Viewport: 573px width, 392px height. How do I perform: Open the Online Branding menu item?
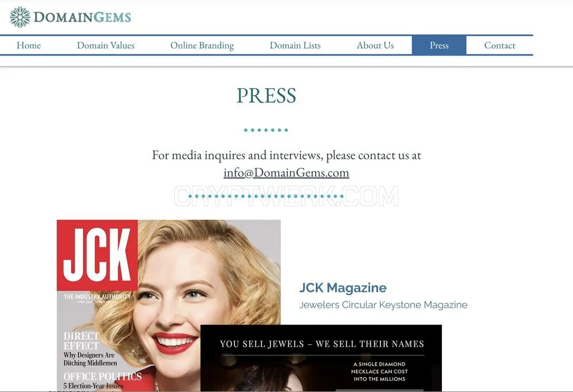202,45
